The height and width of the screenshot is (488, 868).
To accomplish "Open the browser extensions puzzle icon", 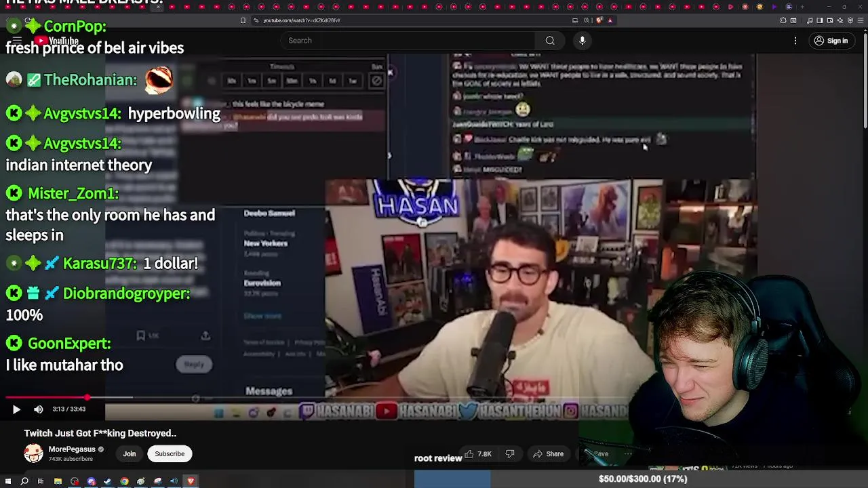I will 783,20.
